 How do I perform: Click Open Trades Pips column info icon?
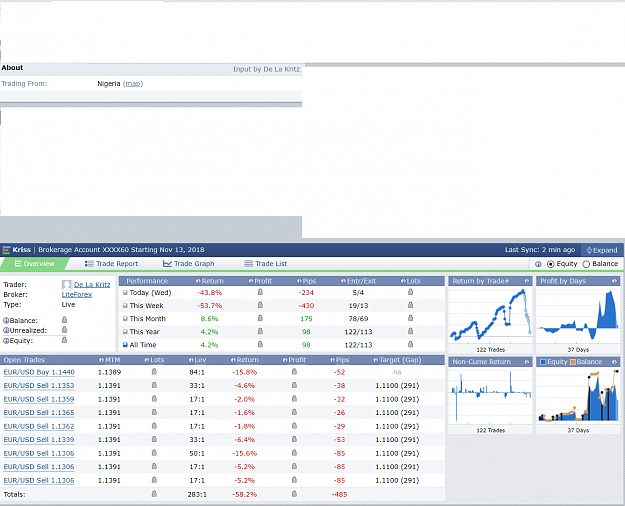coord(332,360)
